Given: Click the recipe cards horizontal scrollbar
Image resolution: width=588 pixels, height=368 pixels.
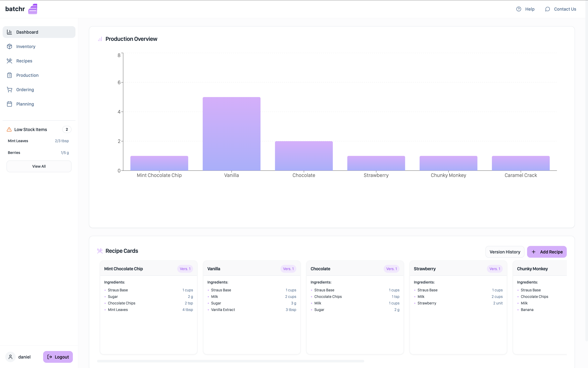Looking at the screenshot, I should pos(230,361).
